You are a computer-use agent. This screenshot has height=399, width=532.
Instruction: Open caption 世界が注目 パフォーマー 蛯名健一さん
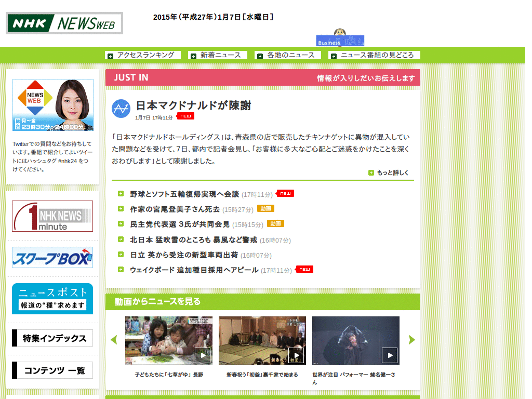click(354, 378)
